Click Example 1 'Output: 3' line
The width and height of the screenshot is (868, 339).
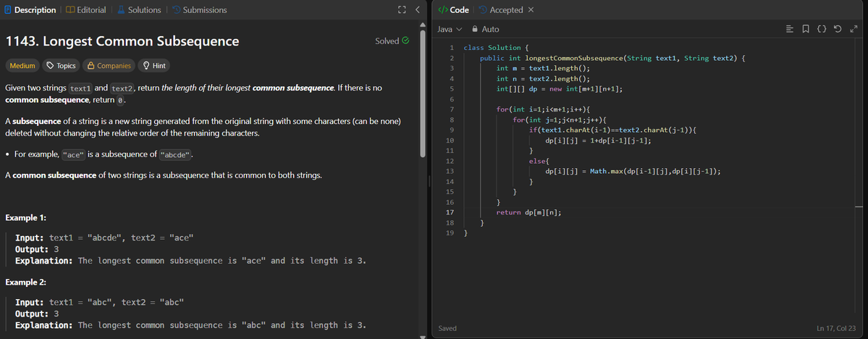(37, 249)
